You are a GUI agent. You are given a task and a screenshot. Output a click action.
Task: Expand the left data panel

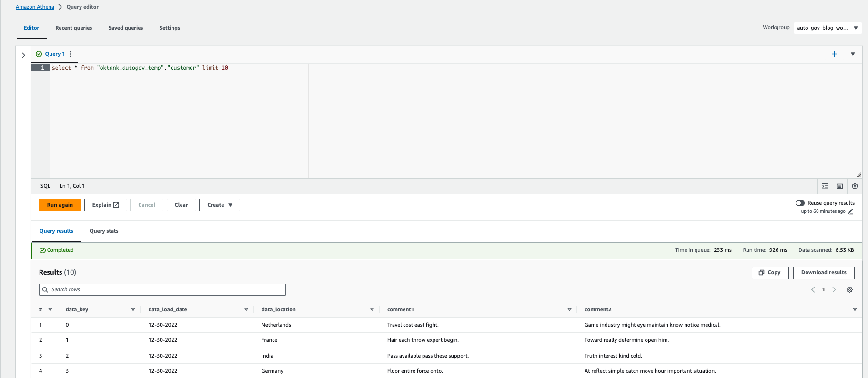pyautogui.click(x=23, y=55)
